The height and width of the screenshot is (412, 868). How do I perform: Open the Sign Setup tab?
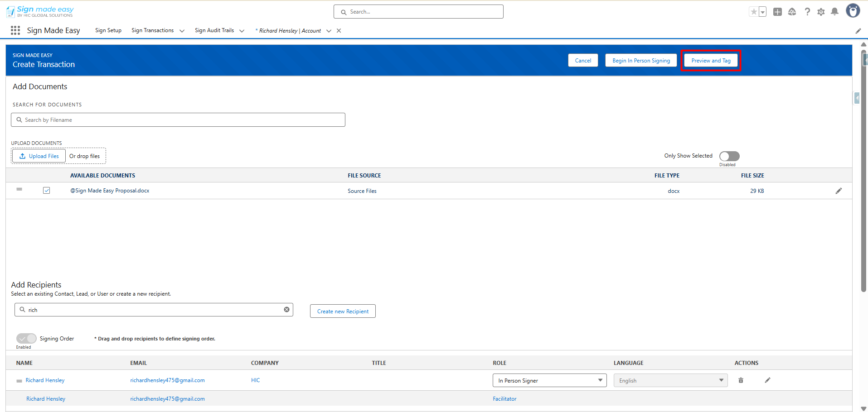pos(108,30)
